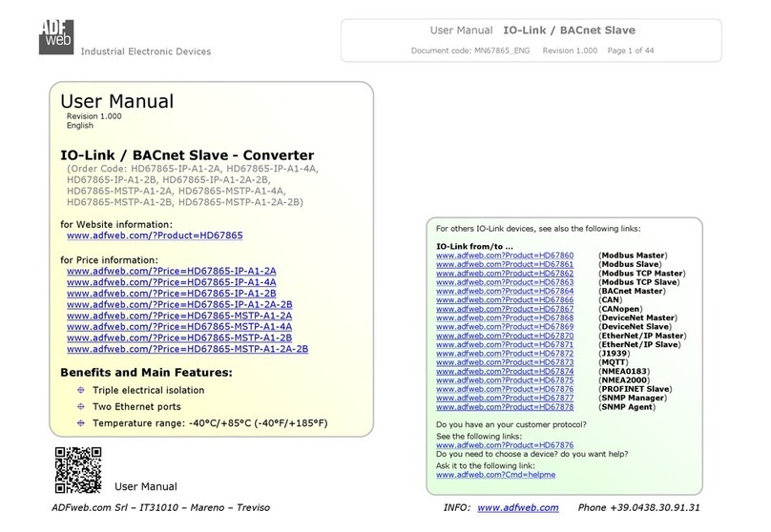
Task: Click 'Triple electrical isolation' feature text
Action: [x=149, y=390]
